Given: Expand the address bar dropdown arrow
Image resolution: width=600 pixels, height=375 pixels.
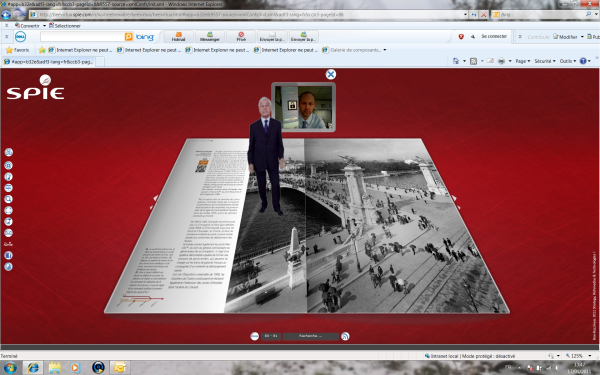Looking at the screenshot, I should click(x=465, y=15).
